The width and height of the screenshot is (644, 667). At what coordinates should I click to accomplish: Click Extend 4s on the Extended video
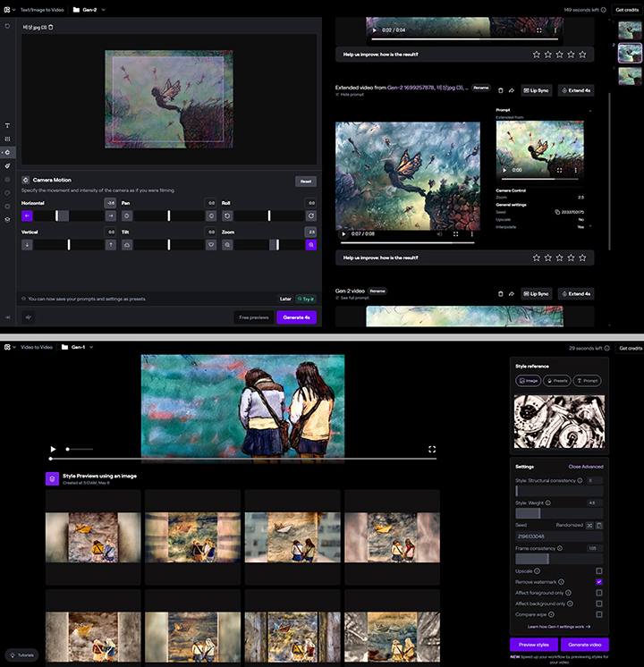coord(576,90)
